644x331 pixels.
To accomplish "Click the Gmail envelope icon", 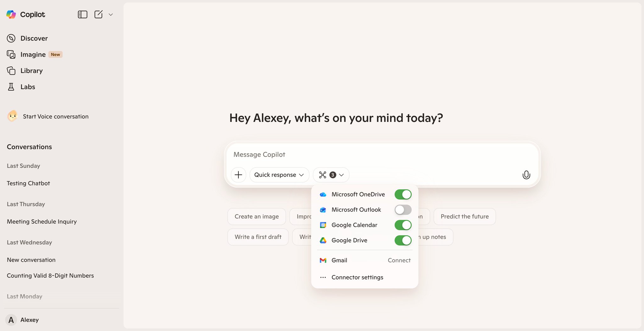I will [x=323, y=260].
